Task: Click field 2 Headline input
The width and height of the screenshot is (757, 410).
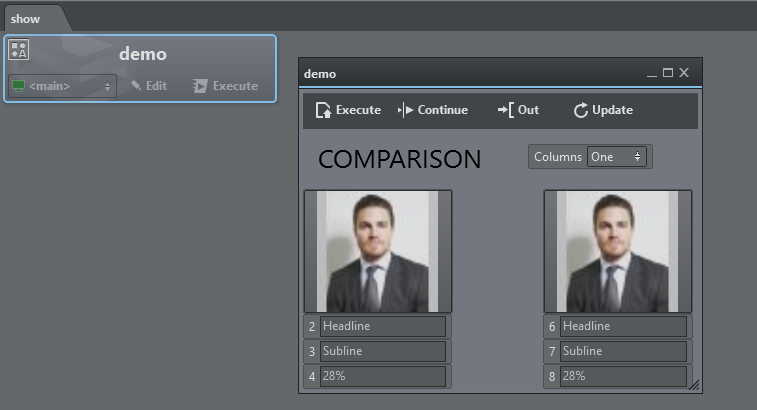Action: 383,326
